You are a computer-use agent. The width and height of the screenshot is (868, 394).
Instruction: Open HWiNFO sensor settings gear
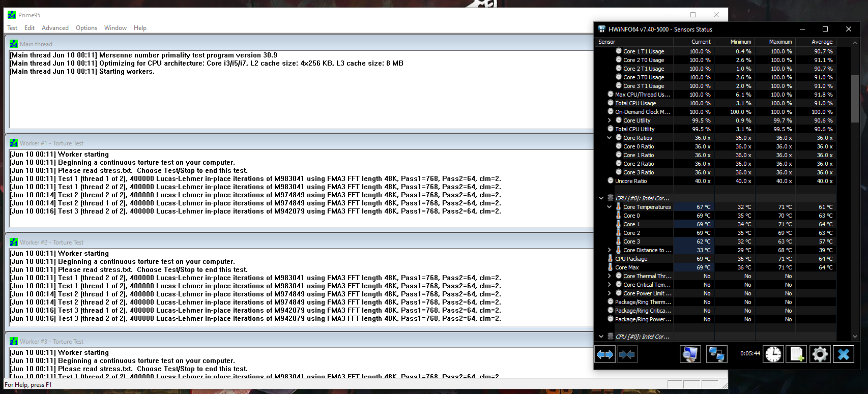820,354
